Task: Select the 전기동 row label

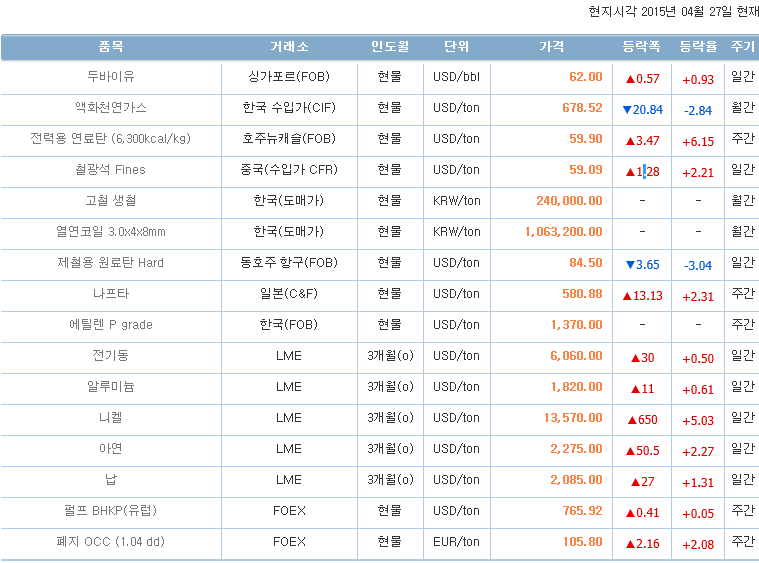Action: (111, 356)
